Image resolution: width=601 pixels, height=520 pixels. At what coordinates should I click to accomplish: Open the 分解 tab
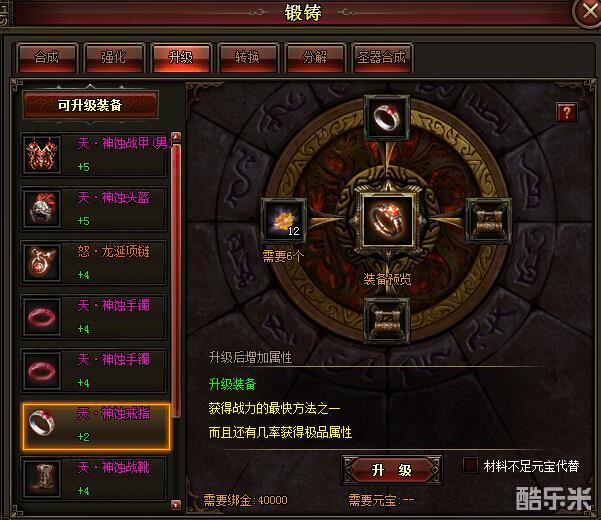pyautogui.click(x=315, y=57)
